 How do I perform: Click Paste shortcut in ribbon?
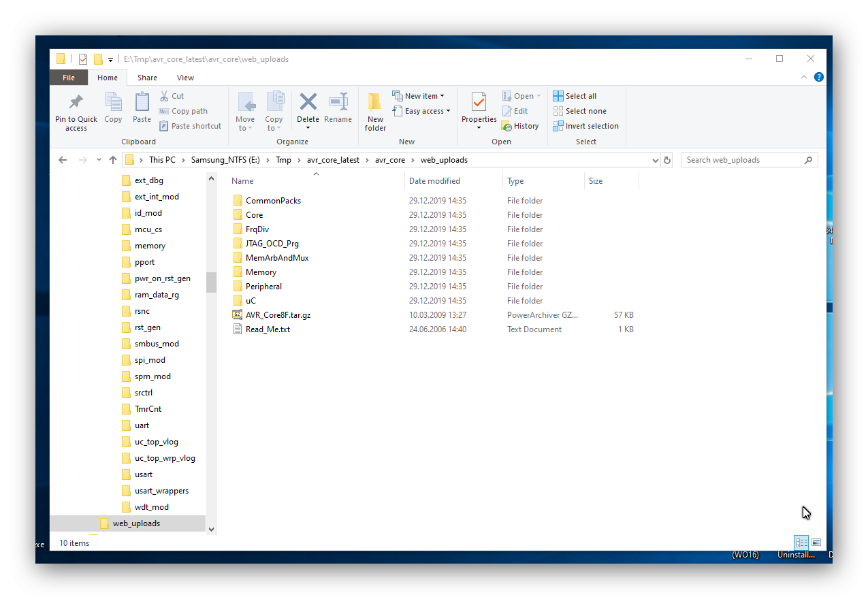[190, 126]
